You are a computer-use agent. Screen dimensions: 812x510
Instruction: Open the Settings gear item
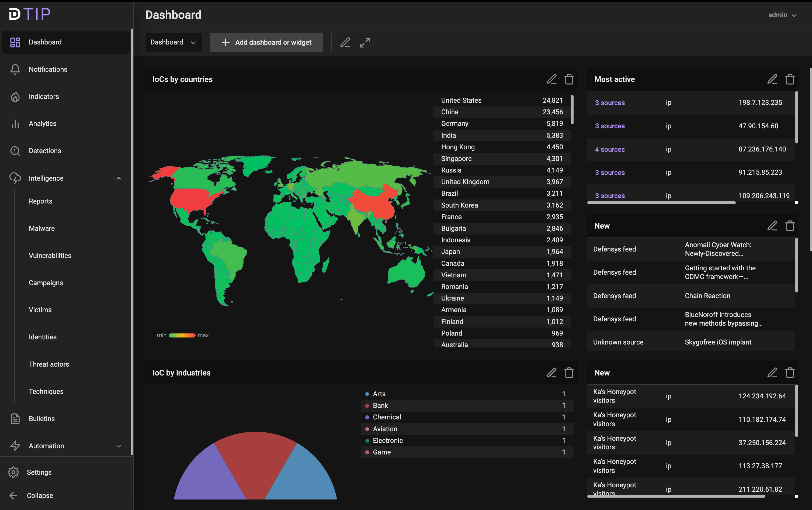coord(13,472)
